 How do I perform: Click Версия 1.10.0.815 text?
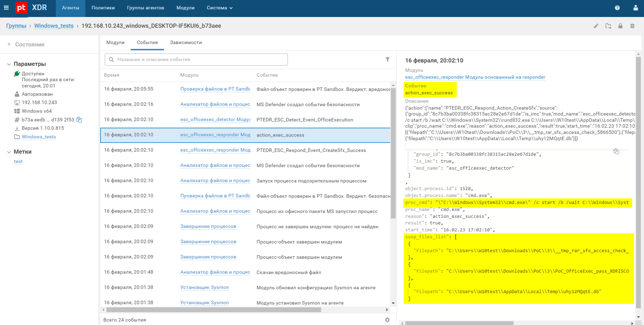[x=43, y=128]
